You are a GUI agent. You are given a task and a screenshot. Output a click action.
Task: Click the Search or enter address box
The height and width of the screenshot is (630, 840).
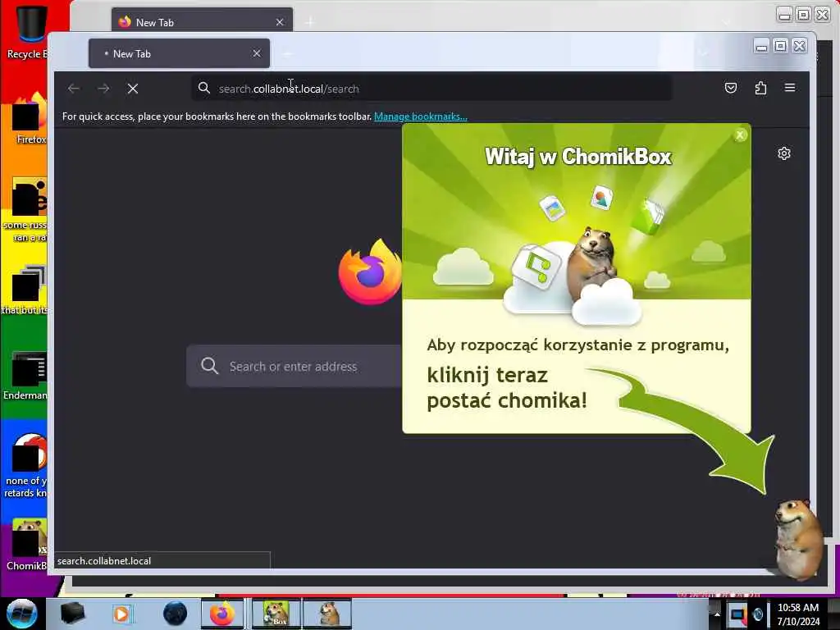click(294, 367)
